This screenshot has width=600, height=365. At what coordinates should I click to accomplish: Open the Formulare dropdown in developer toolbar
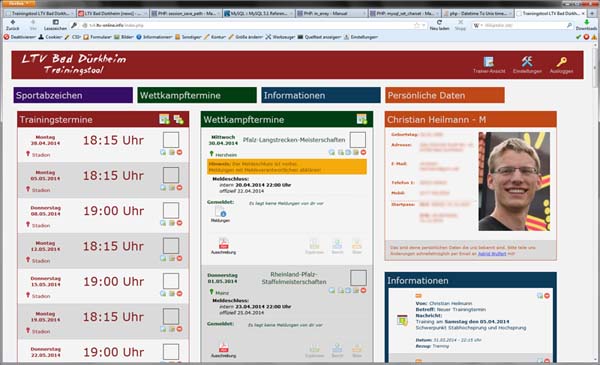pyautogui.click(x=98, y=37)
